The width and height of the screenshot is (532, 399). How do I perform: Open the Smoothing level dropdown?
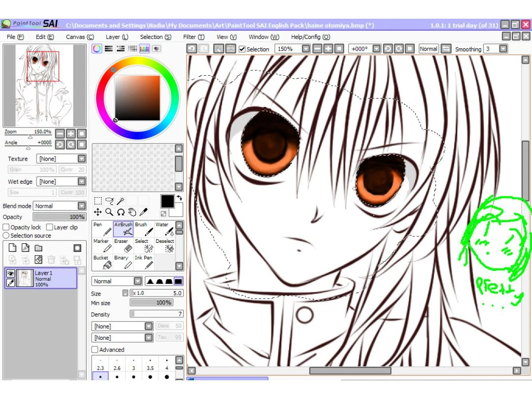[x=503, y=49]
